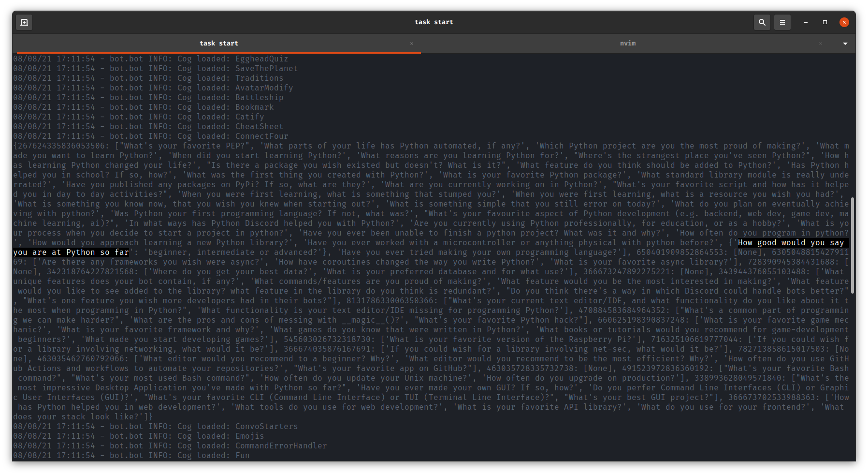The height and width of the screenshot is (475, 868).
Task: Click the 'Cog loaded: Catify' log line
Action: (139, 117)
